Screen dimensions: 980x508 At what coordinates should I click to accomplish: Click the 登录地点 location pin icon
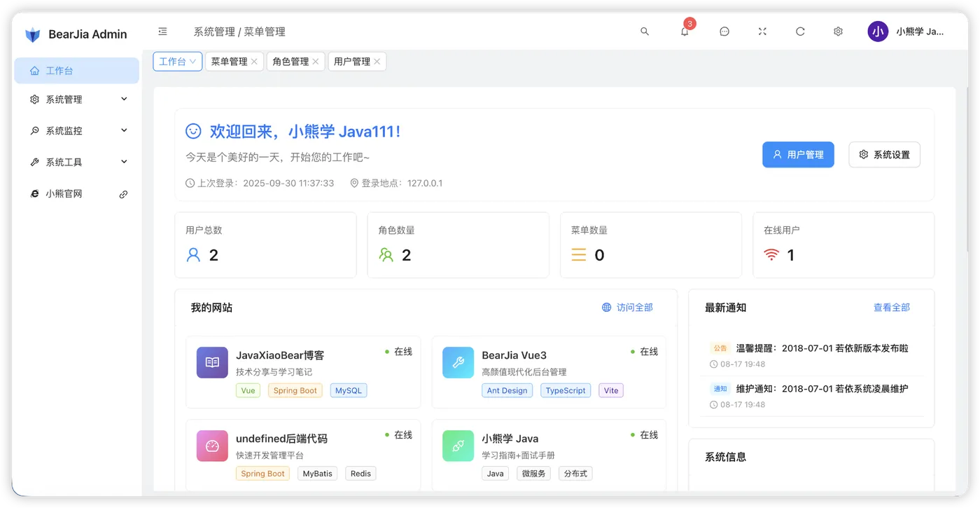pos(355,184)
